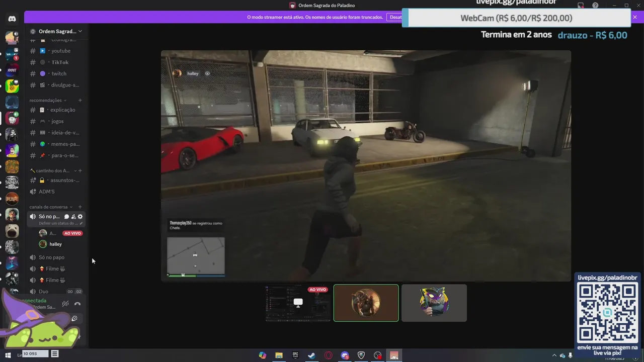Open the ideia-de-v... channel
This screenshot has width=644, height=362.
(56, 133)
